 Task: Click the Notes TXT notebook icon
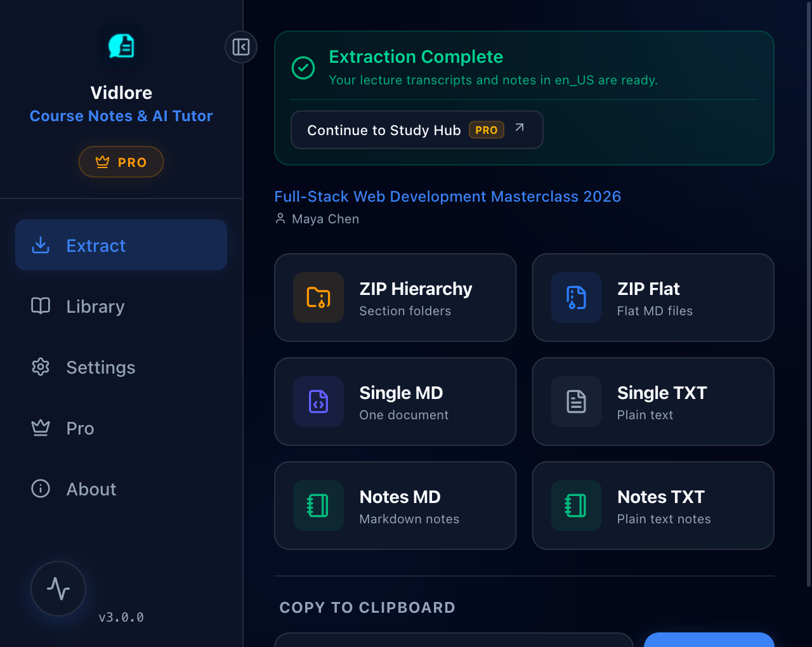(576, 506)
